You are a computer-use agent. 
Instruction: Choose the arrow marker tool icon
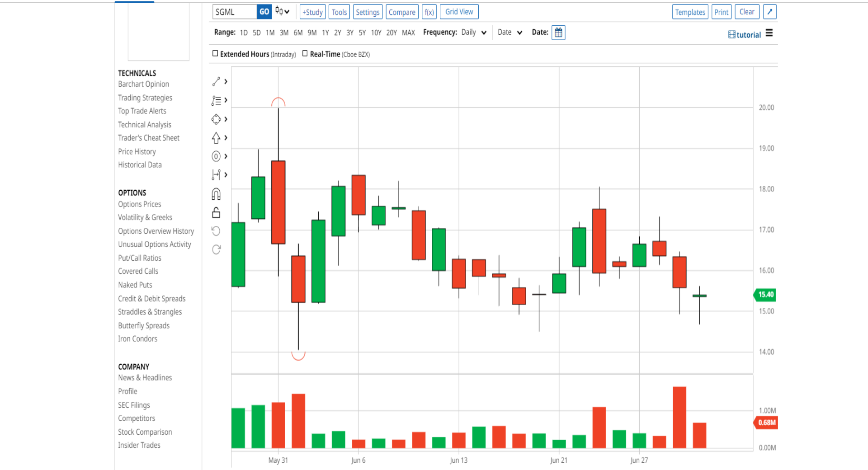pyautogui.click(x=216, y=138)
